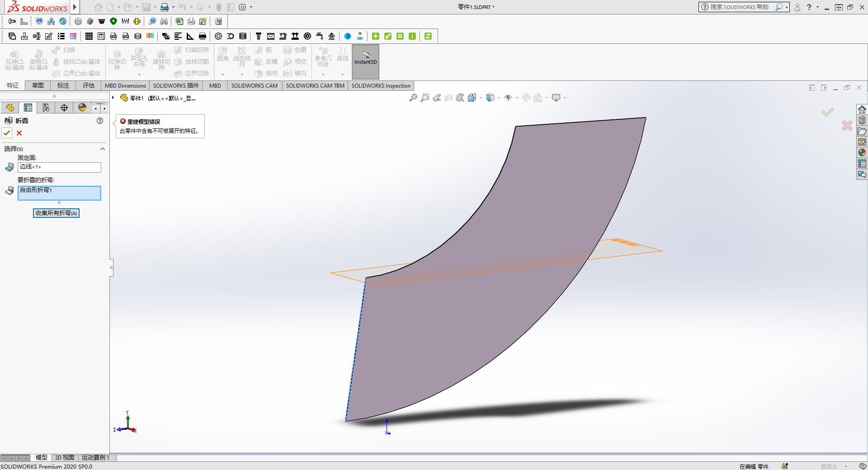The image size is (868, 470).
Task: Open the PropertyManager tab icon
Action: point(28,108)
